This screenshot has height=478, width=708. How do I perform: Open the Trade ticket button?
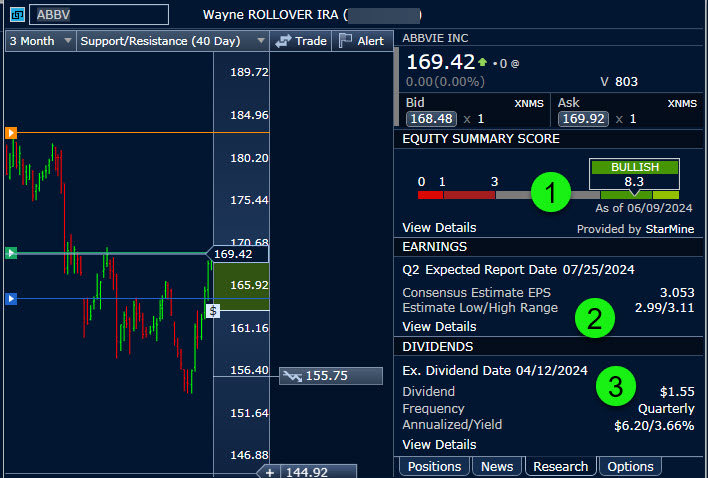[x=301, y=41]
